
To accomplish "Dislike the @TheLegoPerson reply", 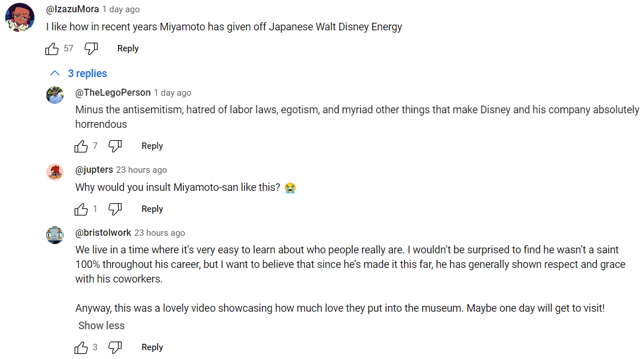I will (x=115, y=147).
